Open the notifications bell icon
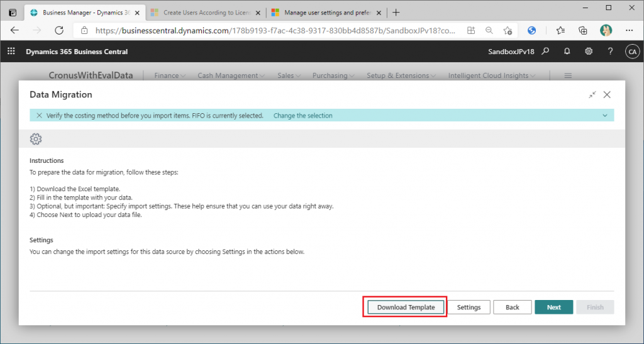 (x=567, y=52)
